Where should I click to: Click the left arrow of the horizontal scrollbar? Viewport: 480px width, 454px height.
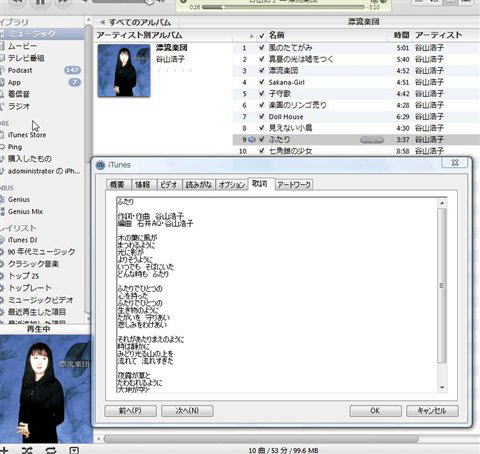pyautogui.click(x=98, y=439)
